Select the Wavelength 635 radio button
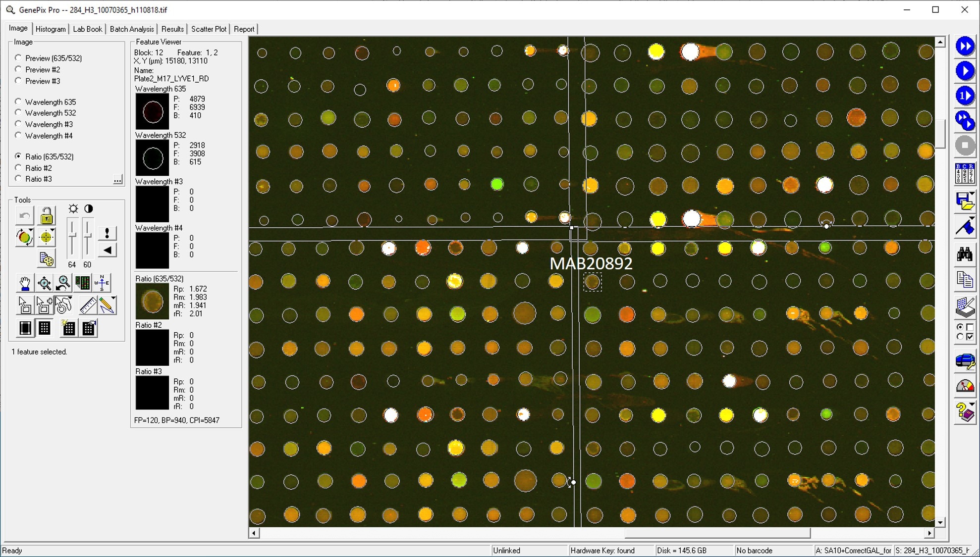Image resolution: width=980 pixels, height=557 pixels. click(18, 102)
